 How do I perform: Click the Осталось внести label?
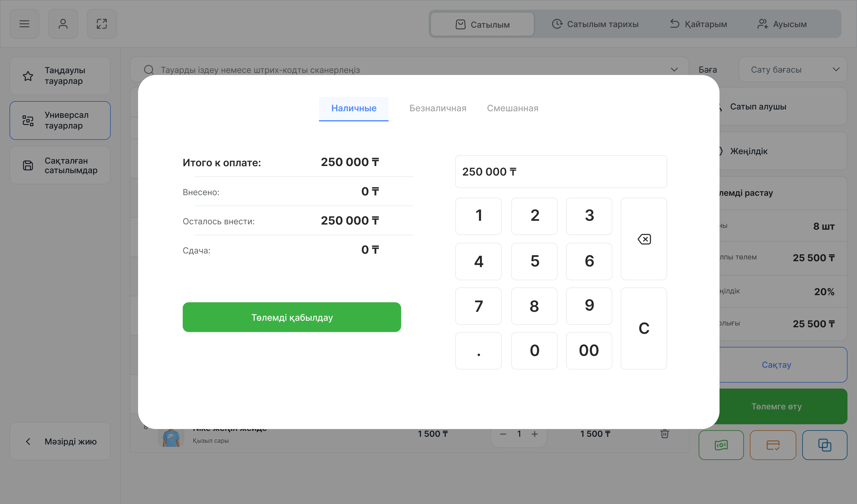[x=219, y=221]
